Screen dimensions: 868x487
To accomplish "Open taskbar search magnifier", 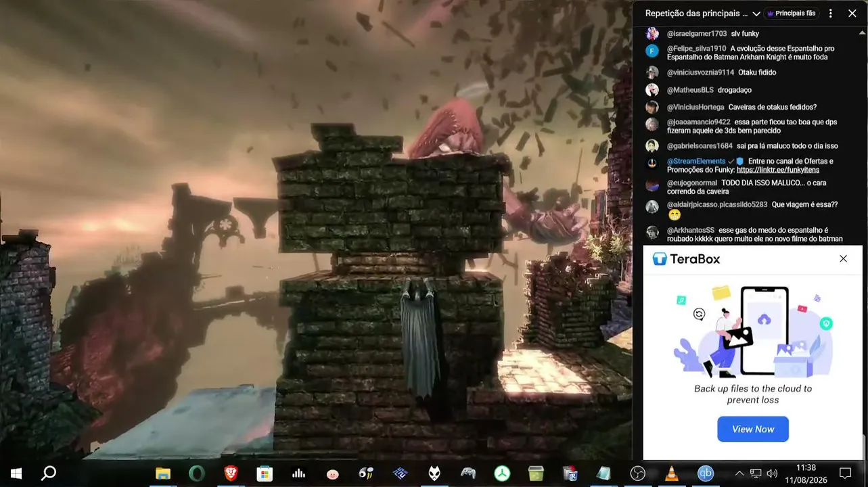I will (49, 473).
